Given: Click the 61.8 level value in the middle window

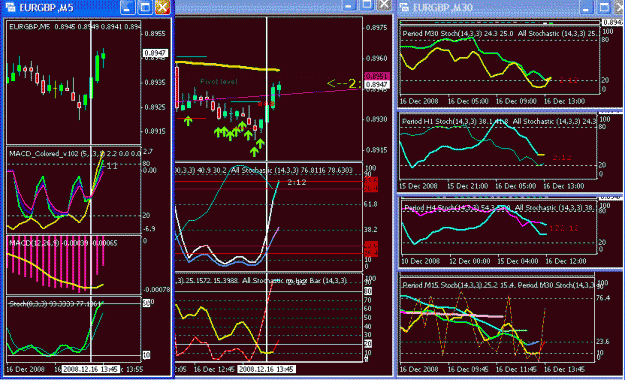Looking at the screenshot, I should pyautogui.click(x=371, y=204).
